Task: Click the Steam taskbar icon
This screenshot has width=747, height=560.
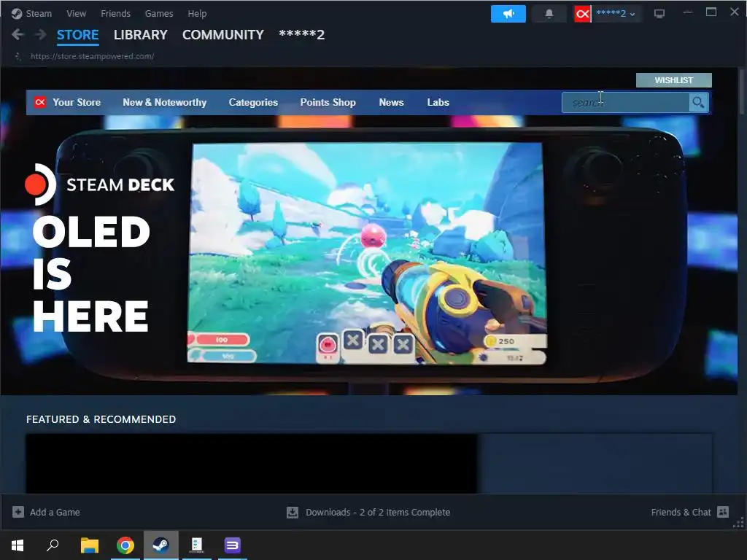Action: coord(161,545)
